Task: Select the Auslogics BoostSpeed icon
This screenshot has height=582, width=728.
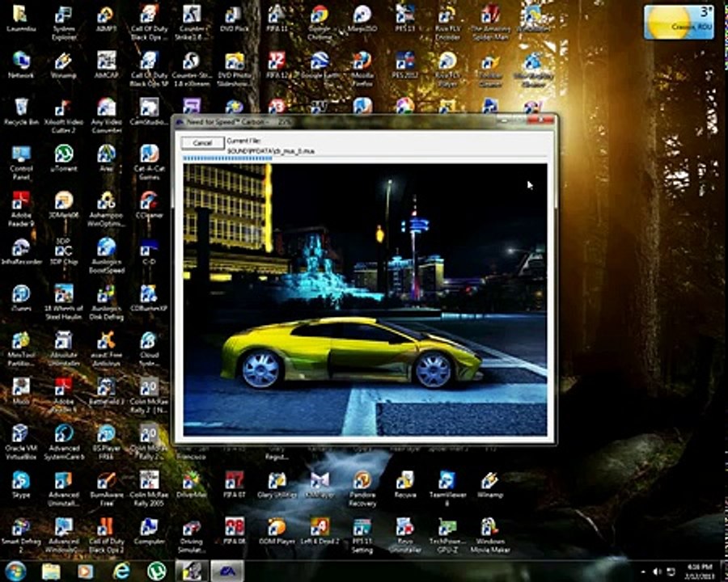Action: [106, 255]
